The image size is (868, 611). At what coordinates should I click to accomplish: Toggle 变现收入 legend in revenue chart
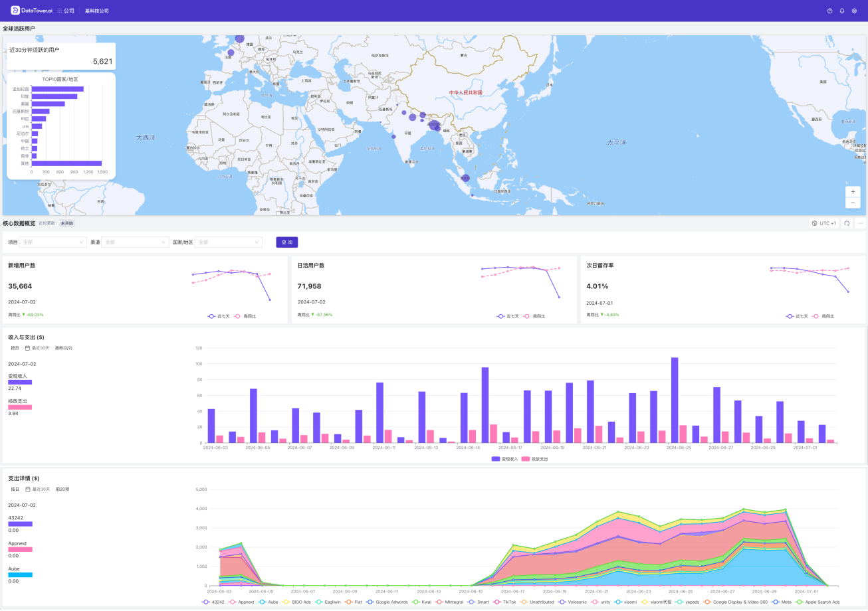(504, 459)
